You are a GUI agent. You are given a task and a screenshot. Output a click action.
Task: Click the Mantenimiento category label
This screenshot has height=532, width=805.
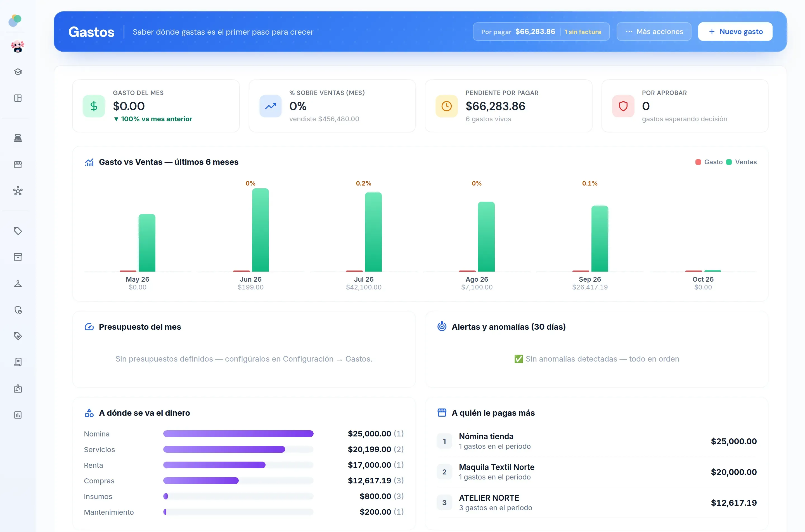click(109, 512)
